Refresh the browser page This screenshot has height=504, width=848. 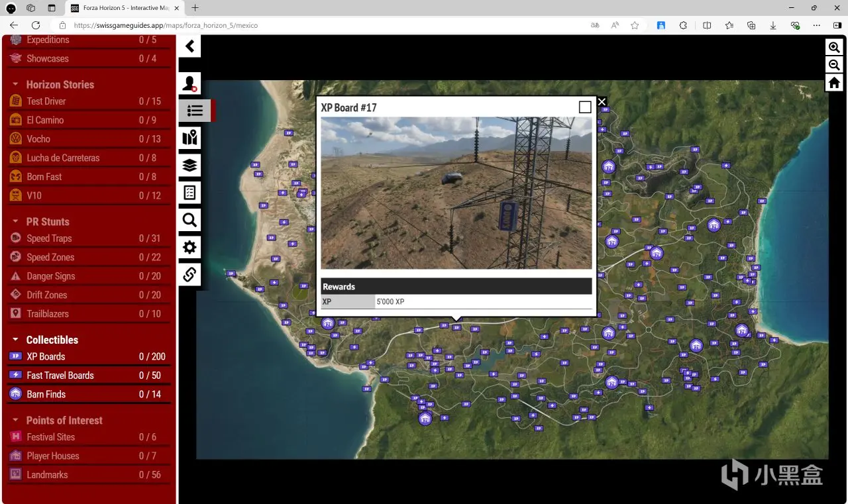(36, 25)
